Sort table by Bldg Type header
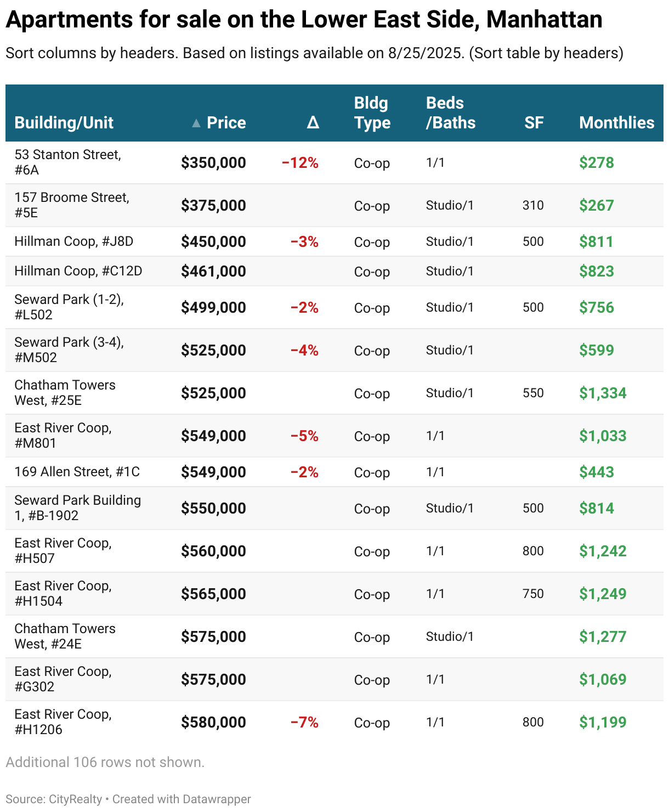The image size is (669, 812). [x=372, y=113]
